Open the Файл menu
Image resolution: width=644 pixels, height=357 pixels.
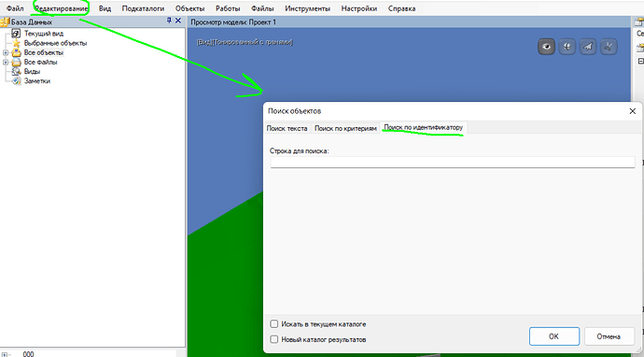[15, 8]
